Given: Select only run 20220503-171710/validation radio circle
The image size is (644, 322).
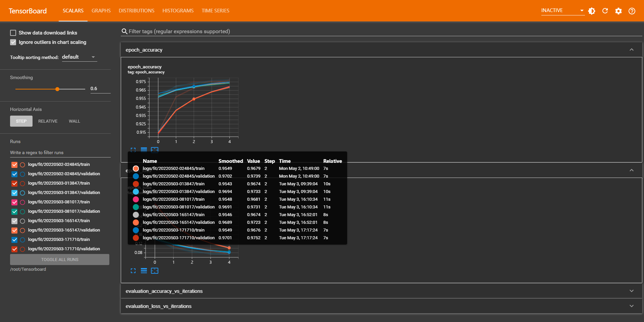Looking at the screenshot, I should coord(22,249).
